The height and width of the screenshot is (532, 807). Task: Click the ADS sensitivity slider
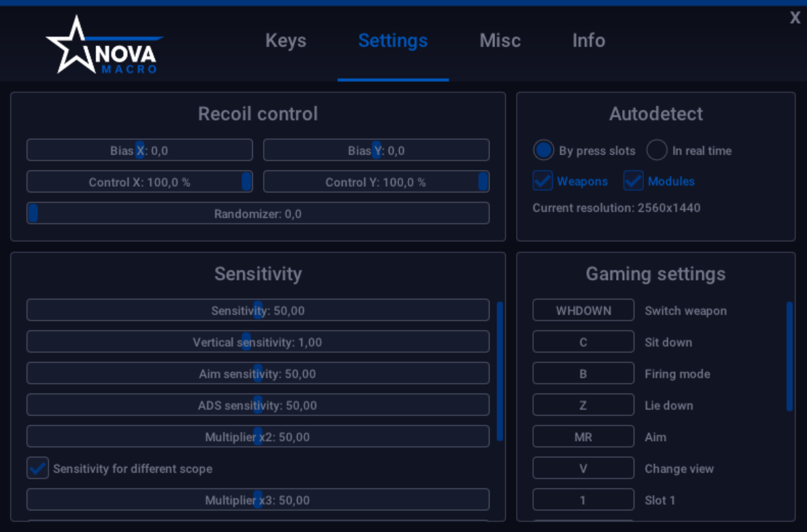256,405
